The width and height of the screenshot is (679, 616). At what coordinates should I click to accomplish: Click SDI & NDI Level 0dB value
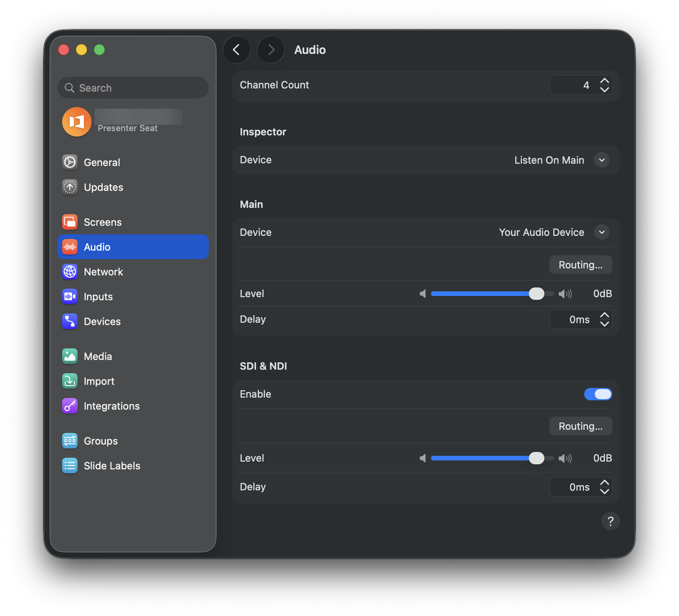point(603,458)
